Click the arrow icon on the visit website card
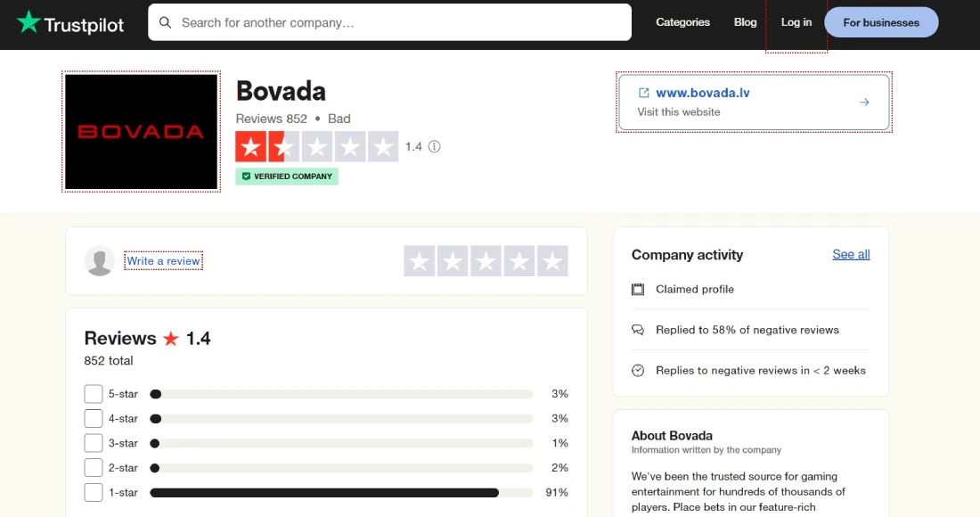 pyautogui.click(x=863, y=102)
